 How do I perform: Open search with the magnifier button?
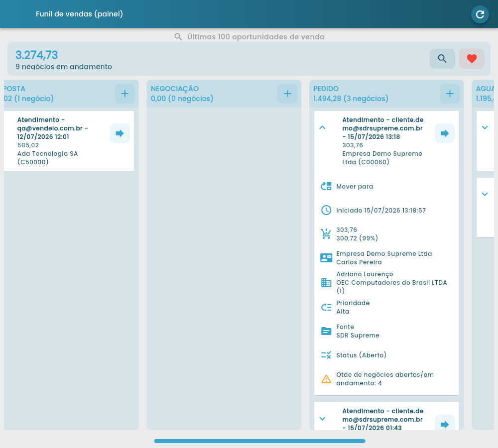[x=442, y=59]
